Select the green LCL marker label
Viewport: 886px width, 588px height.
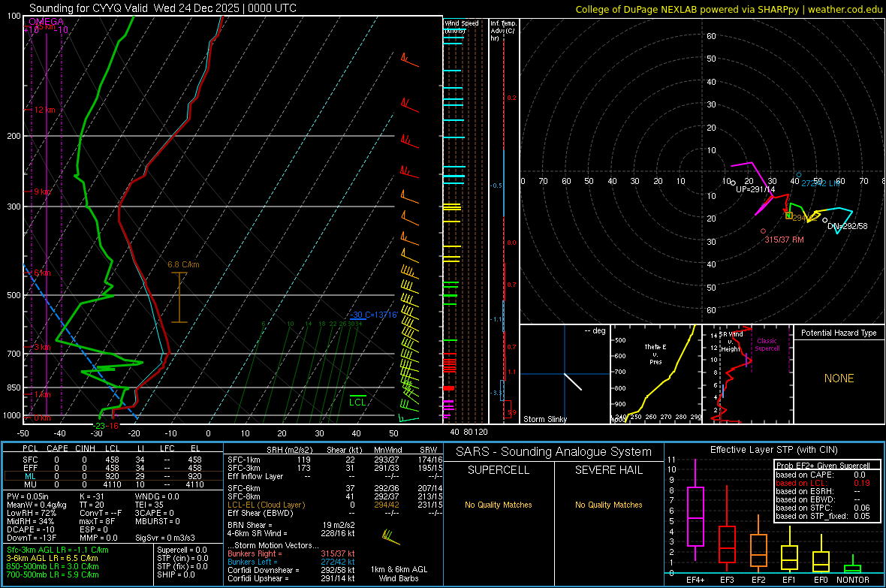click(x=357, y=402)
